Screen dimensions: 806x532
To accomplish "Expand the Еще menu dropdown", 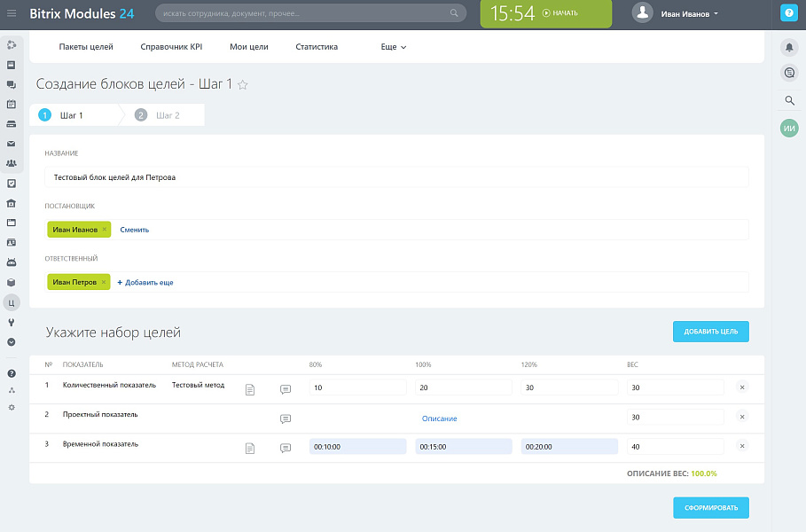I will point(393,47).
